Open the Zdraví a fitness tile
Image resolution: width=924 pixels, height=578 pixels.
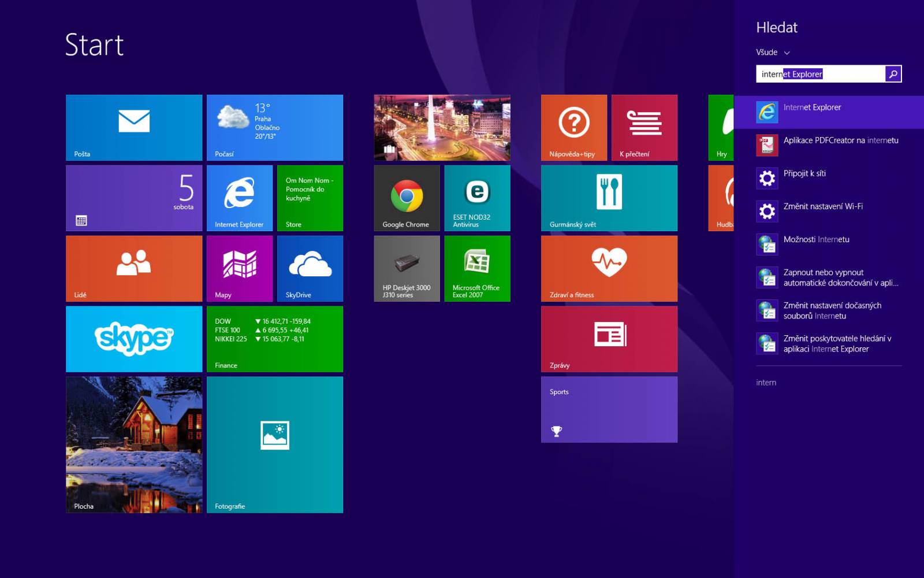609,269
